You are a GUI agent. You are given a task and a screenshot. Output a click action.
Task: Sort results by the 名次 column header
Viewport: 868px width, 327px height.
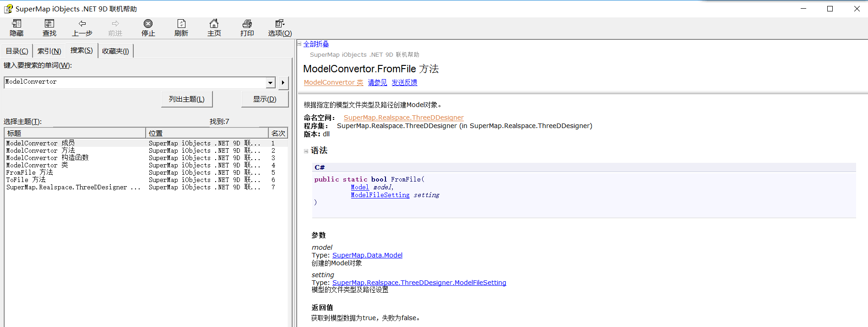(278, 133)
